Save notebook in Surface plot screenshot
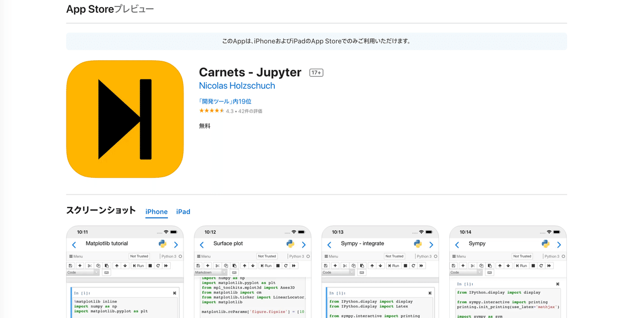Image resolution: width=644 pixels, height=318 pixels. 198,266
